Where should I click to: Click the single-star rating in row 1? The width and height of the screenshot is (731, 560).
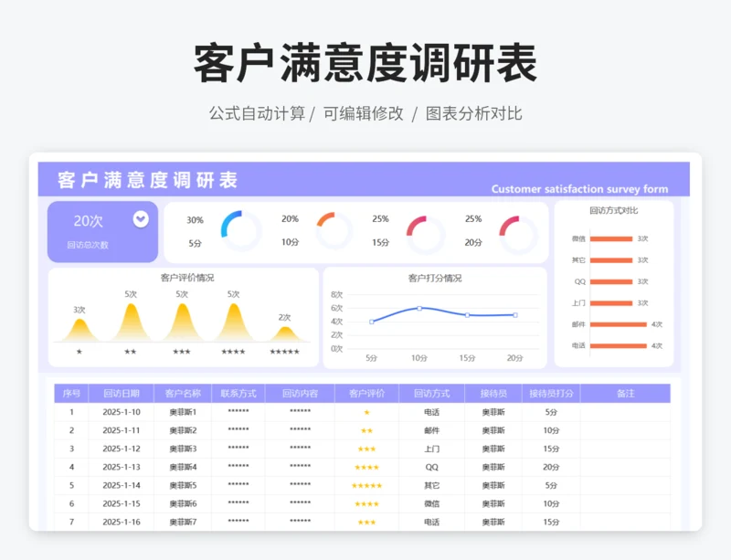(x=367, y=413)
